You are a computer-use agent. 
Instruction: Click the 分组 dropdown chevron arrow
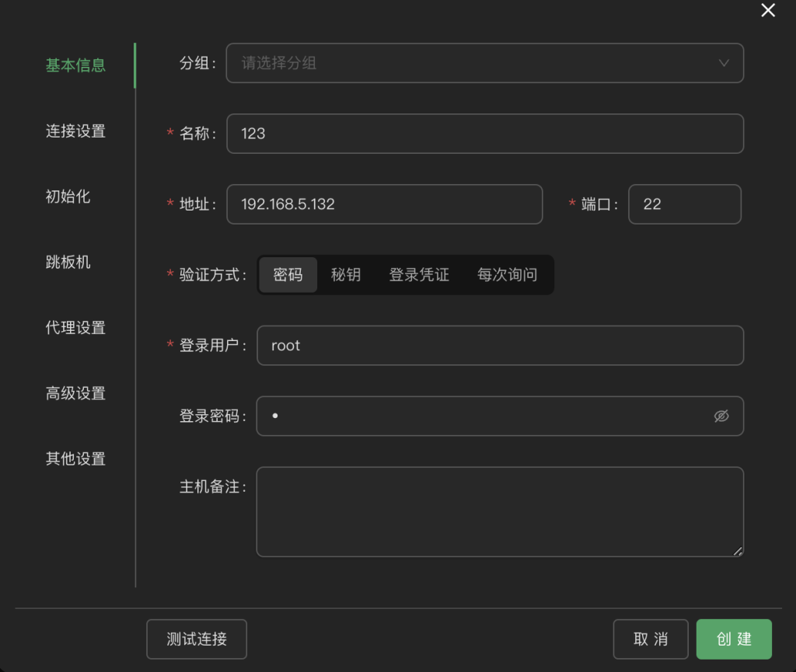724,63
